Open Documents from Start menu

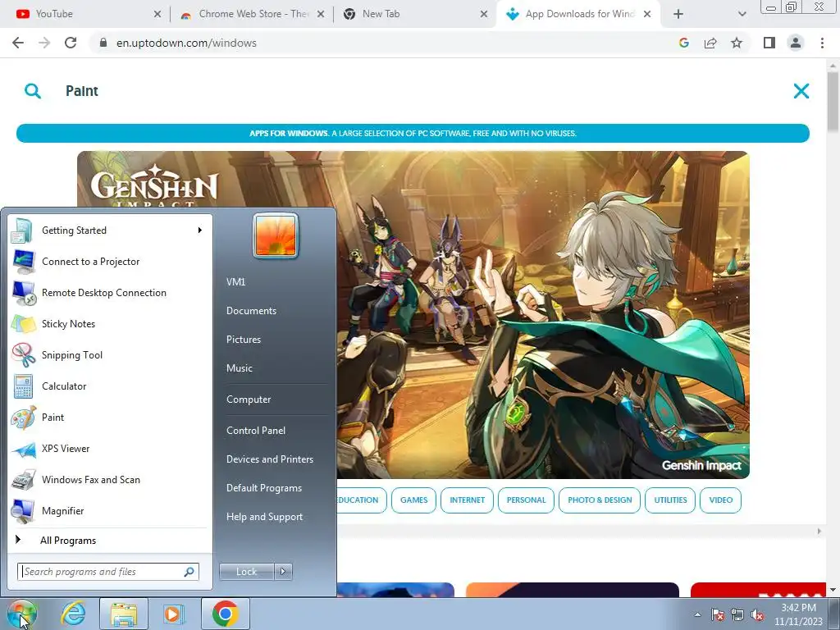point(251,311)
